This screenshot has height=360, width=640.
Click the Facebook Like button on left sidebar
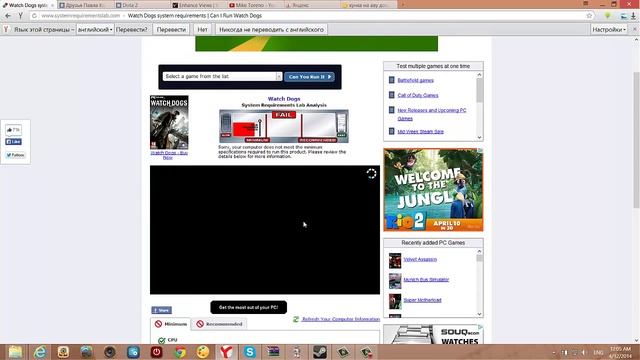13,142
